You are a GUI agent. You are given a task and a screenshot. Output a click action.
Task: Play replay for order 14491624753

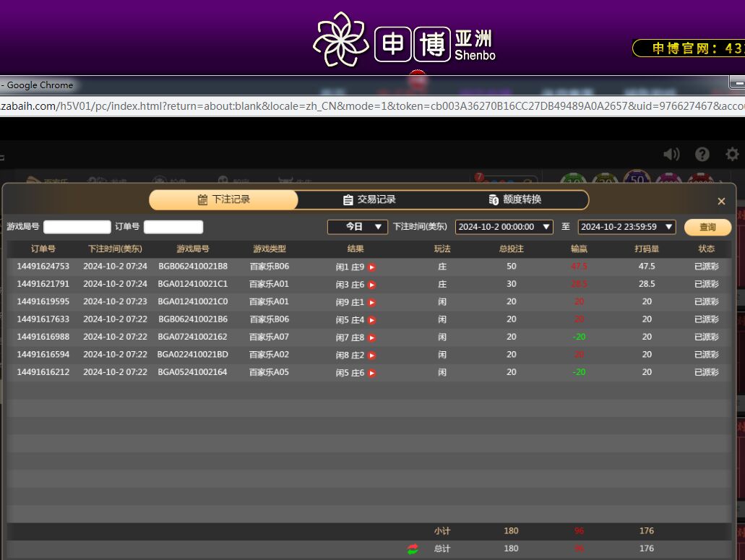[x=372, y=267]
